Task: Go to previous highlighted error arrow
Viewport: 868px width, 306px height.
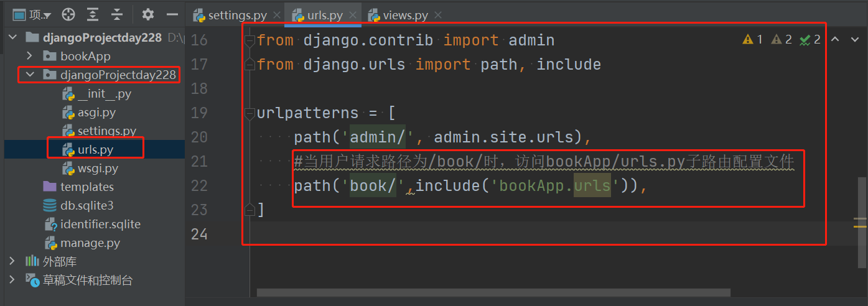Action: pyautogui.click(x=836, y=40)
